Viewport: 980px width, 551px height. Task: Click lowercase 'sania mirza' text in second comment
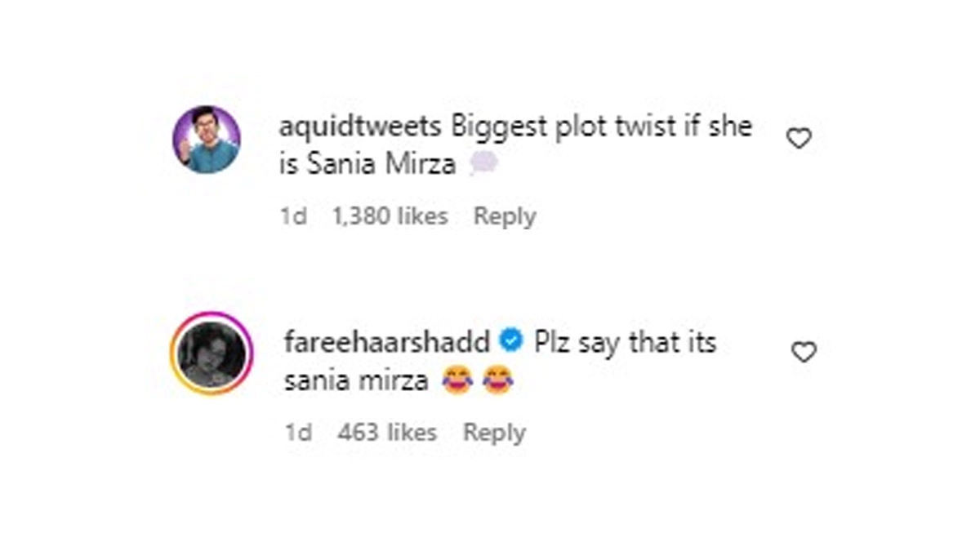[357, 381]
